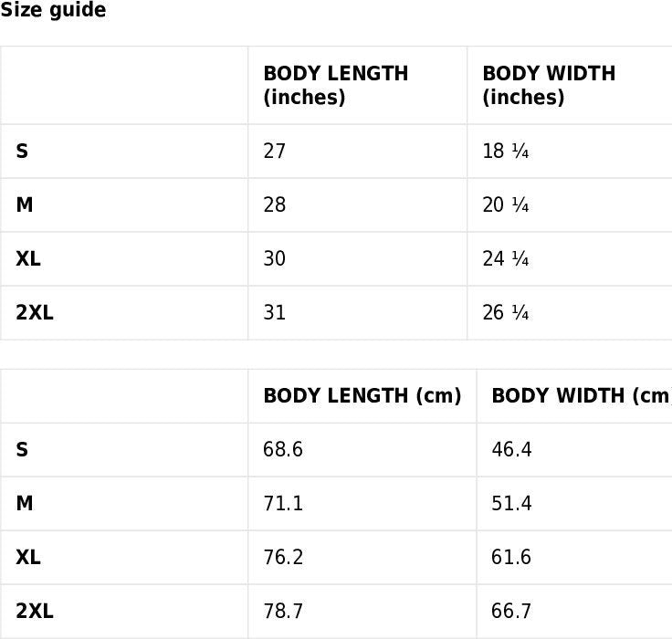Select the cm width value 66.7
The image size is (672, 639).
[511, 611]
